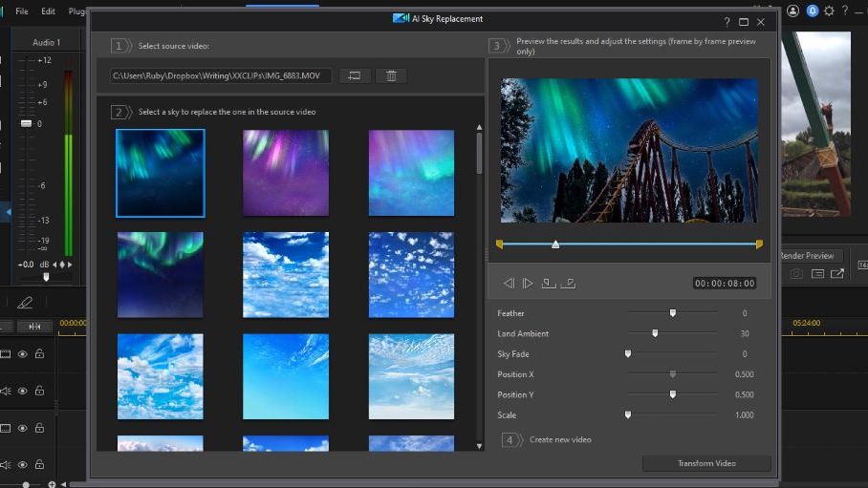Click the browse source video icon
868x488 pixels.
[x=355, y=75]
